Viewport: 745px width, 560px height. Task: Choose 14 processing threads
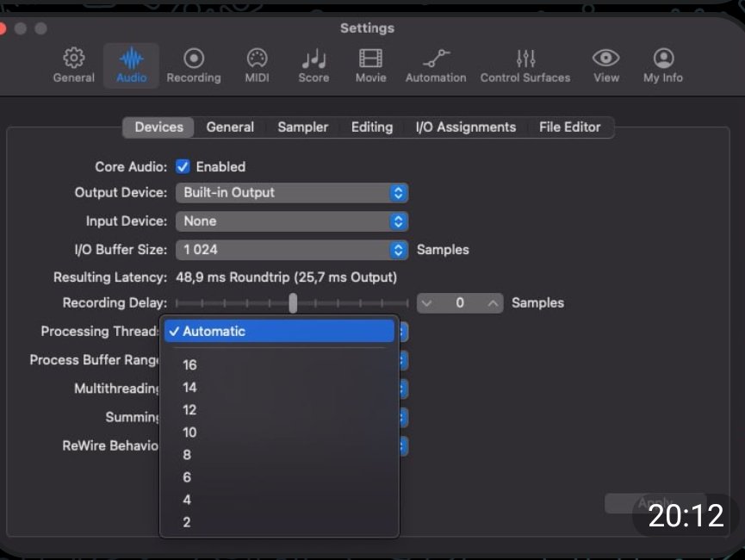[x=279, y=388]
